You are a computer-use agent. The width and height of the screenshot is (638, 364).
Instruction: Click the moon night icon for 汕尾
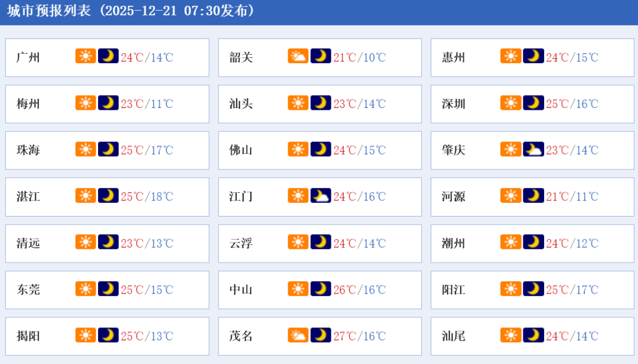[x=533, y=335]
